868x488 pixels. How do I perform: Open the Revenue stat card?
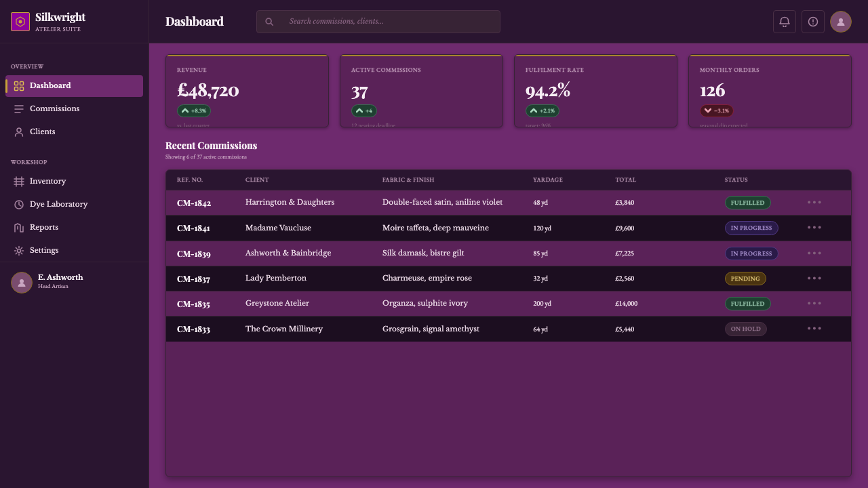(x=248, y=91)
